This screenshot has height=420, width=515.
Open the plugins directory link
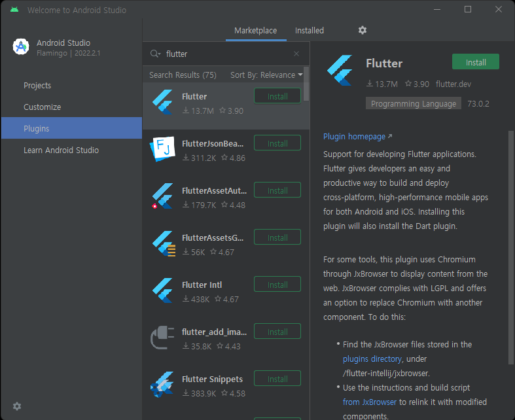(372, 359)
